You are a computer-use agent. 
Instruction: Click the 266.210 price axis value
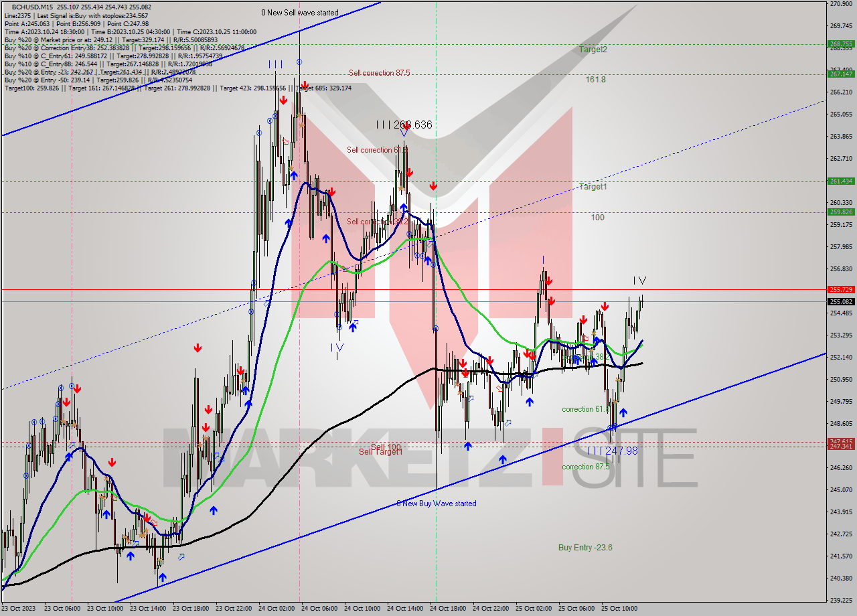(x=841, y=92)
